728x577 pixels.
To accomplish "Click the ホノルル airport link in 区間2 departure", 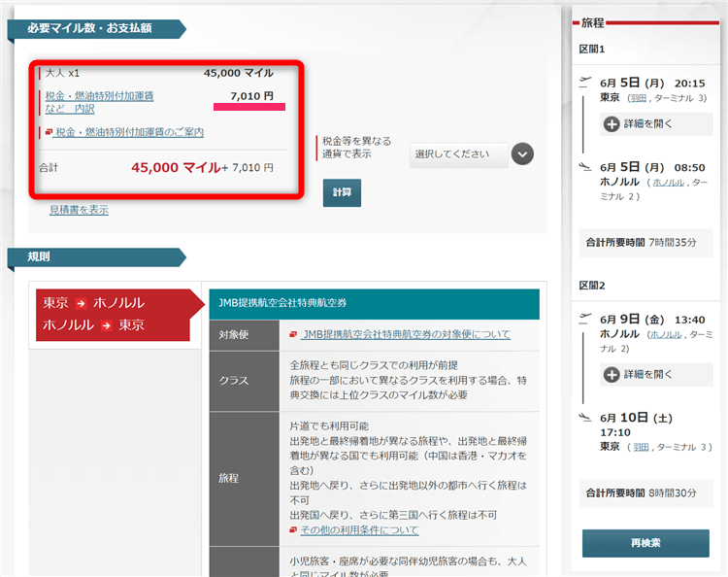I will click(x=666, y=334).
